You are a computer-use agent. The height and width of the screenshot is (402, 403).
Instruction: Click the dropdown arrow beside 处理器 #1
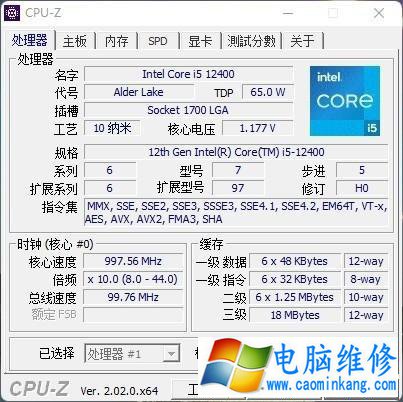pos(171,354)
